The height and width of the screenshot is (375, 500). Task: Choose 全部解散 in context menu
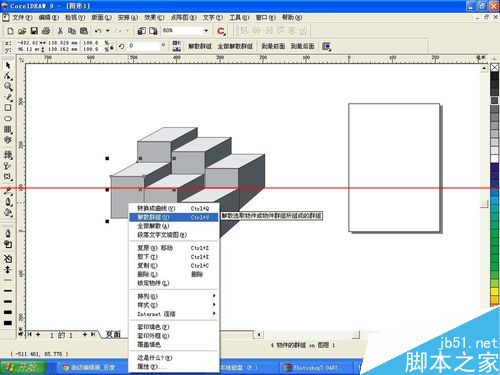pos(173,226)
